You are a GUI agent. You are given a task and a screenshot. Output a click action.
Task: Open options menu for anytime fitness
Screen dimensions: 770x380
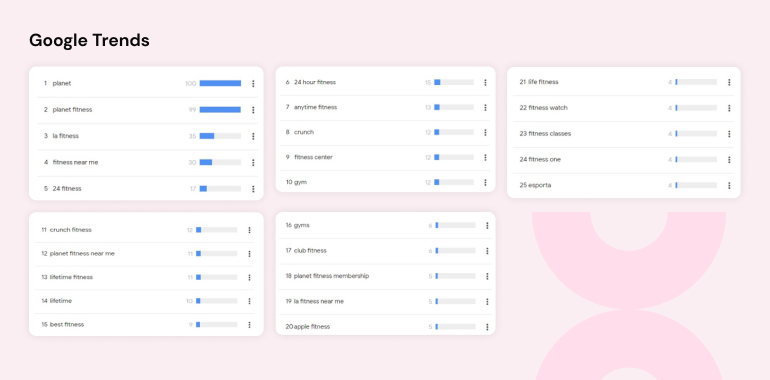[x=485, y=108]
